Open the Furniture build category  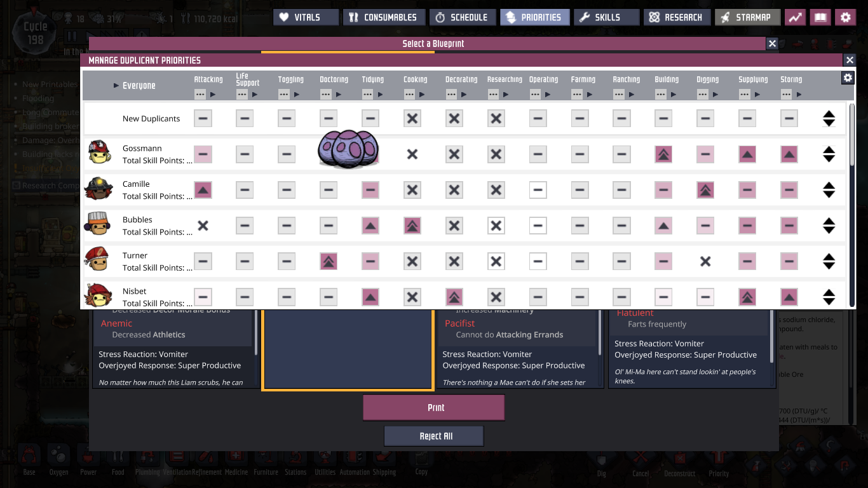pos(266,460)
